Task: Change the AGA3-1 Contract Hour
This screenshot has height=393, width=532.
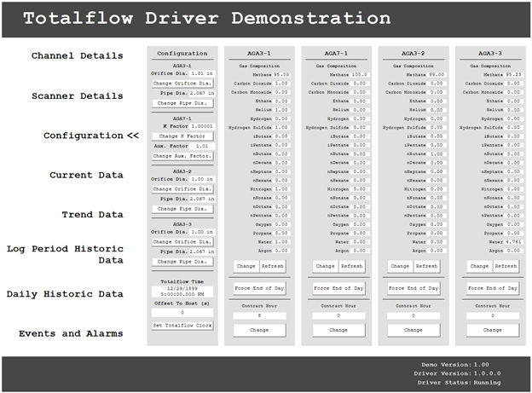Action: point(259,330)
